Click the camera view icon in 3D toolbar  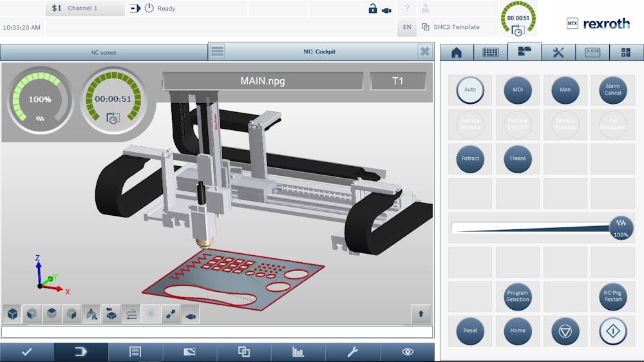click(x=190, y=314)
